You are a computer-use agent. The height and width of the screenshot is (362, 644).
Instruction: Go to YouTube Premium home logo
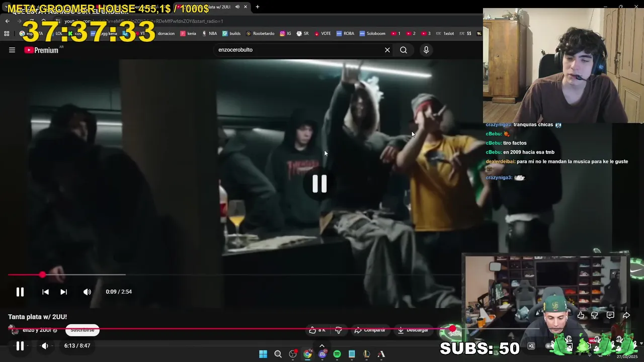point(41,50)
